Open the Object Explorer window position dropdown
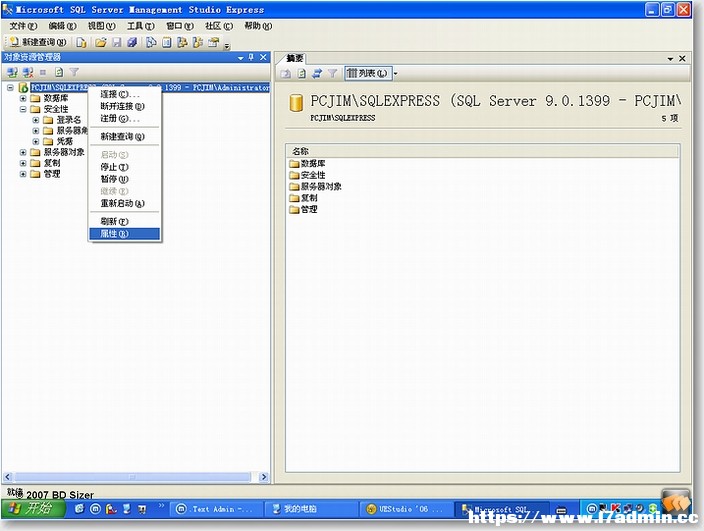Viewport: 704px width, 531px height. tap(240, 57)
